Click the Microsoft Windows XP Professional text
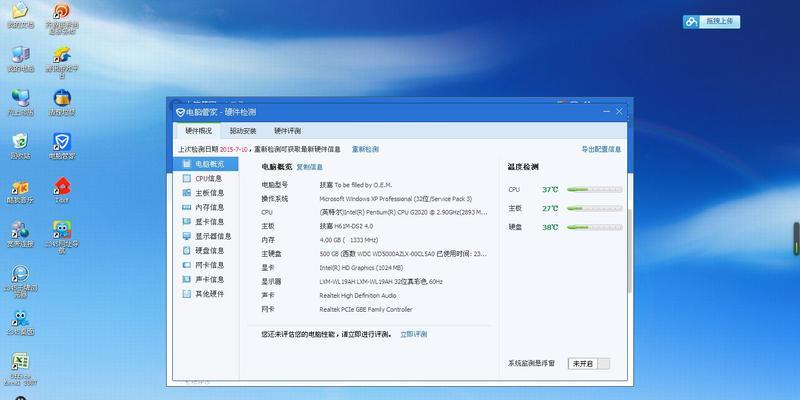The image size is (800, 400). (x=395, y=198)
